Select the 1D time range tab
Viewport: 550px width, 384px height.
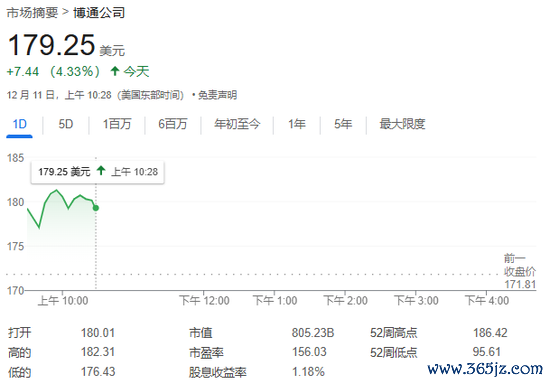click(x=20, y=124)
